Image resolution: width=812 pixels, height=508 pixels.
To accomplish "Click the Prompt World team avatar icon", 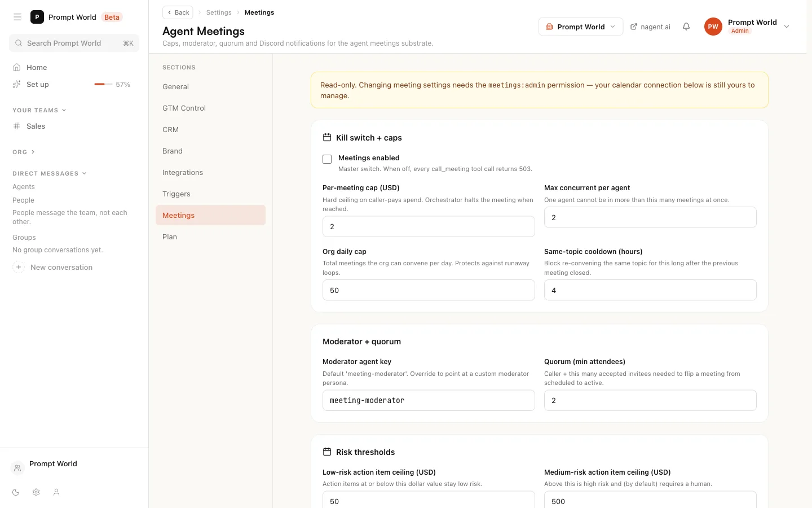I will 17,467.
